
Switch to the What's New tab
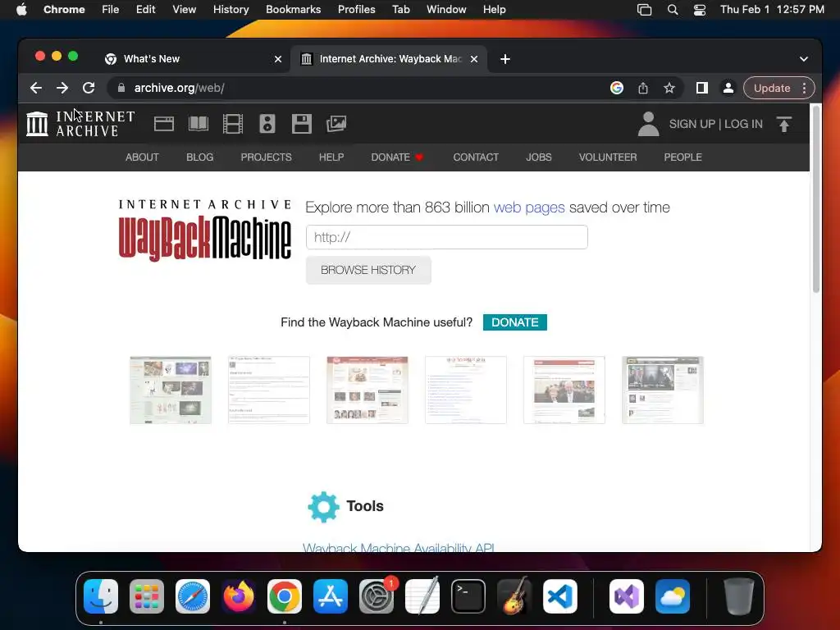point(193,59)
